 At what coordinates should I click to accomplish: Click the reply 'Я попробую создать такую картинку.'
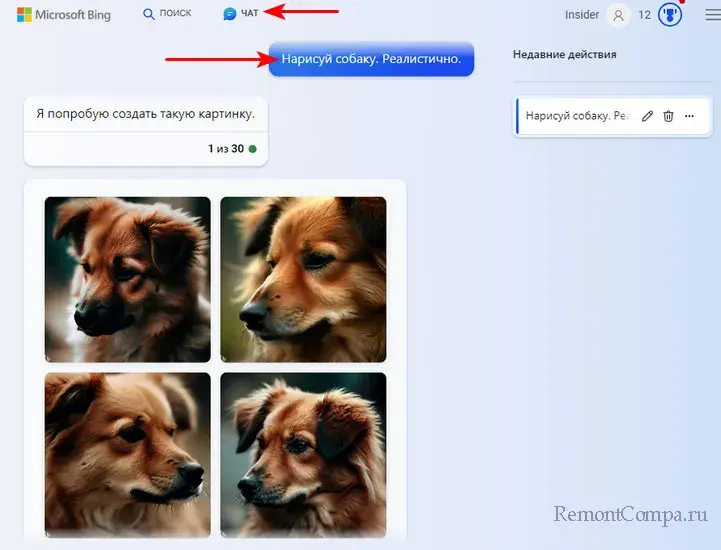(145, 114)
